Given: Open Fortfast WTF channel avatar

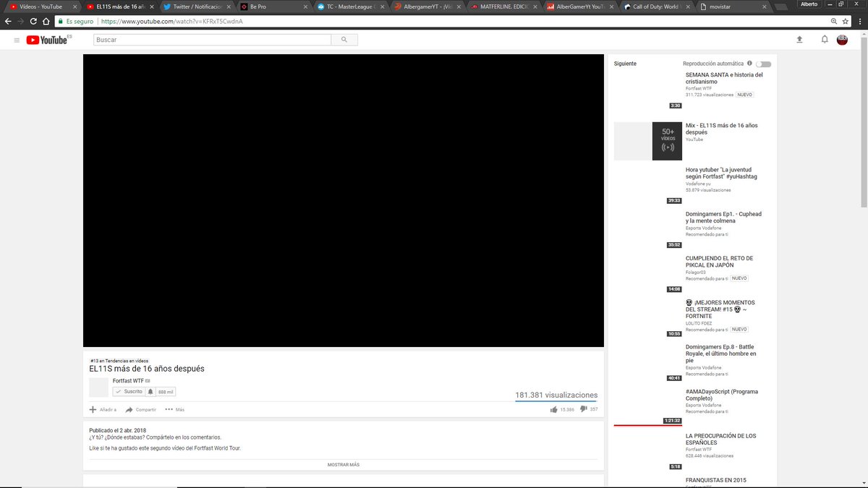Looking at the screenshot, I should coord(98,387).
